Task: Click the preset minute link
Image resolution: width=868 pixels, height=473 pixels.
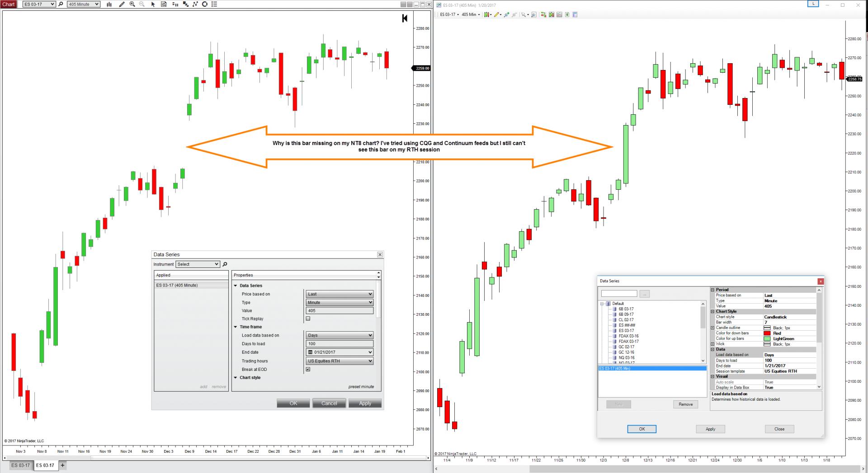Action: coord(361,387)
